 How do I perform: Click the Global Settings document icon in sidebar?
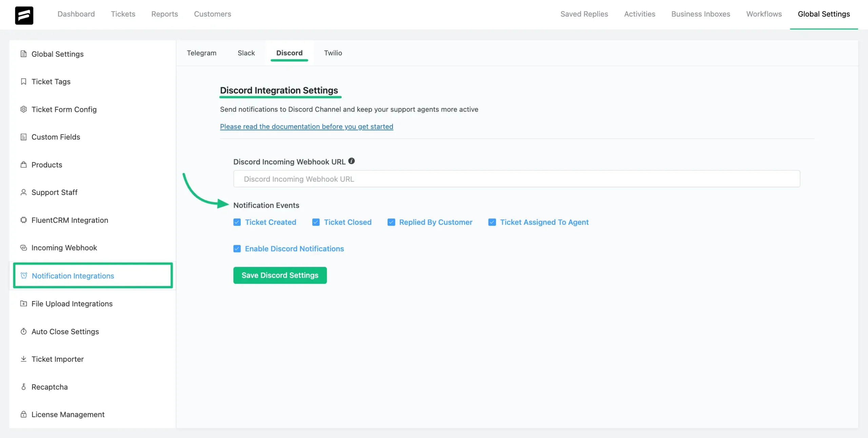click(x=23, y=54)
